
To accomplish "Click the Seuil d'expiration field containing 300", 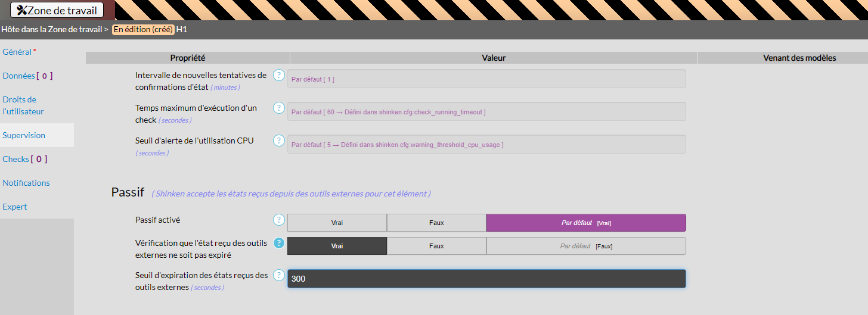I will click(x=486, y=279).
